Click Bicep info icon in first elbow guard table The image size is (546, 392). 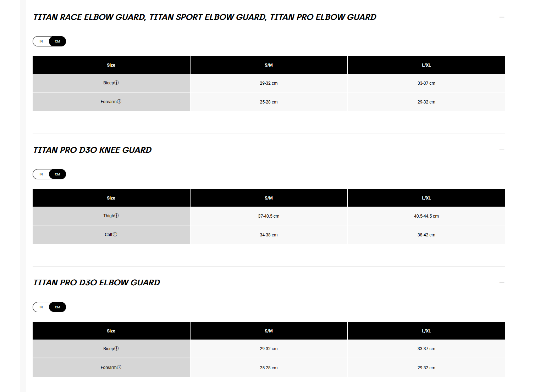click(x=117, y=83)
